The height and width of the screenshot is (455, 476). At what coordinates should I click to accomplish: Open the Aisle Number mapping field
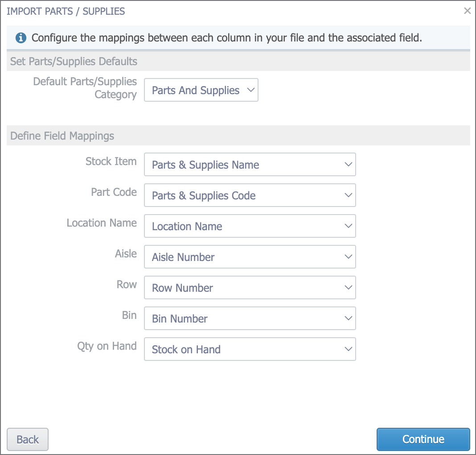(250, 256)
